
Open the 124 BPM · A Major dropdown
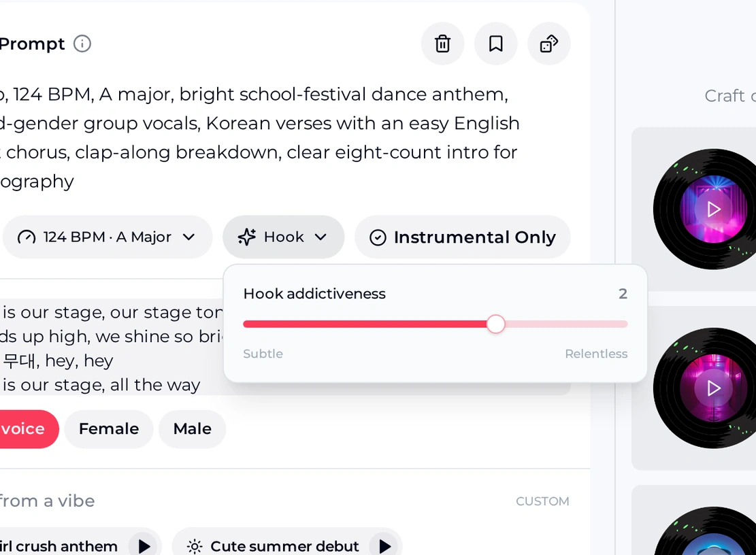[107, 237]
